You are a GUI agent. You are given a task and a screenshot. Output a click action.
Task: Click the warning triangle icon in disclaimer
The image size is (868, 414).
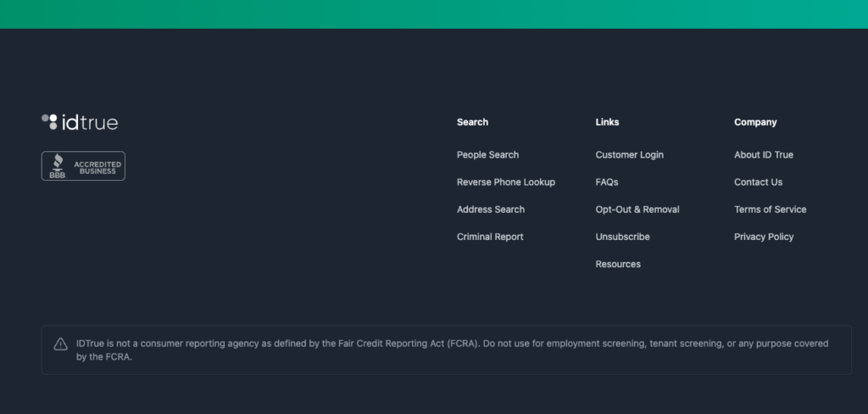tap(61, 344)
